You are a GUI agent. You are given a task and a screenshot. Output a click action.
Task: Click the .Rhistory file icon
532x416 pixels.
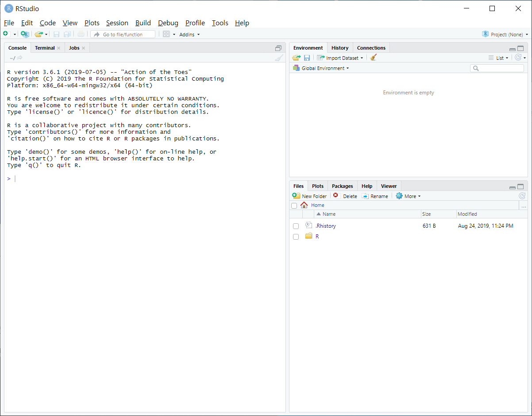(x=308, y=225)
